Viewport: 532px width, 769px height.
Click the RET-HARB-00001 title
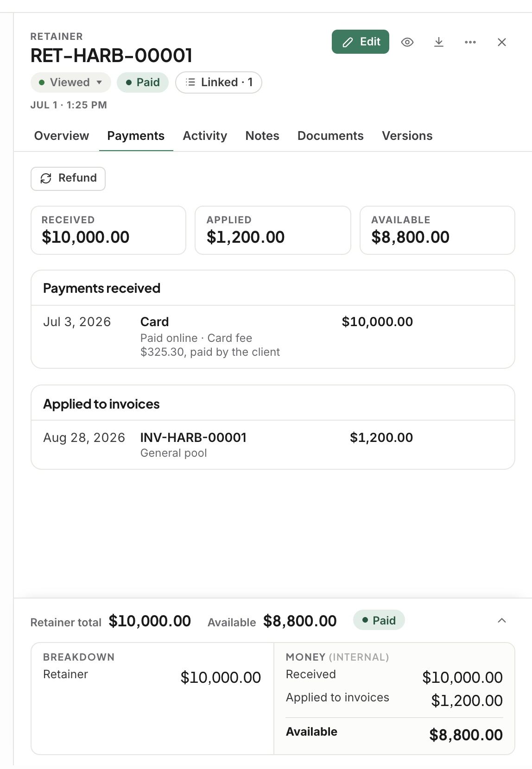tap(111, 56)
